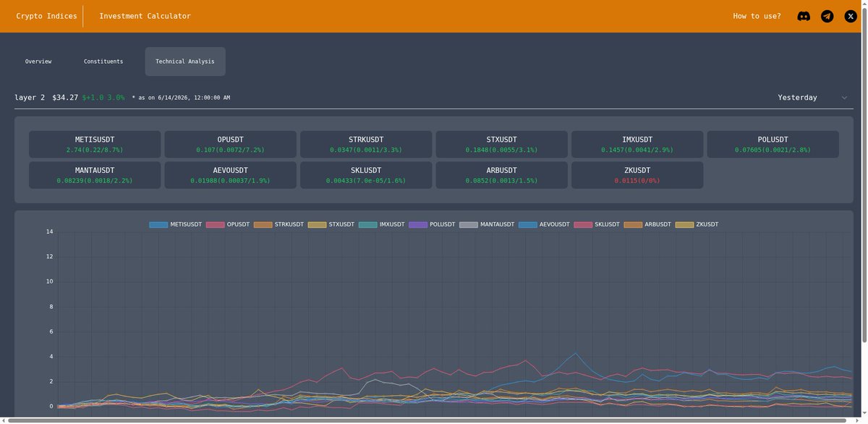Click the 0.0115(0/0%) ZKUSDT value

point(637,181)
